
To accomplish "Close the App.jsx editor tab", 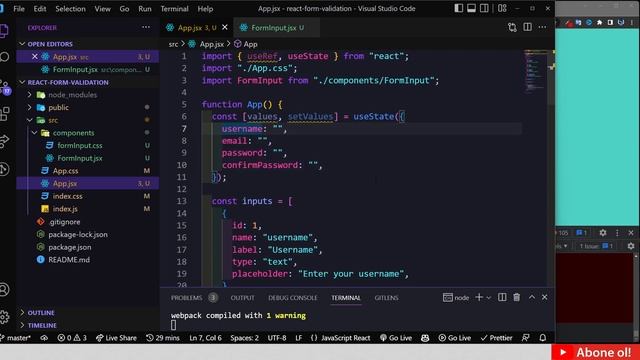I will click(x=224, y=27).
